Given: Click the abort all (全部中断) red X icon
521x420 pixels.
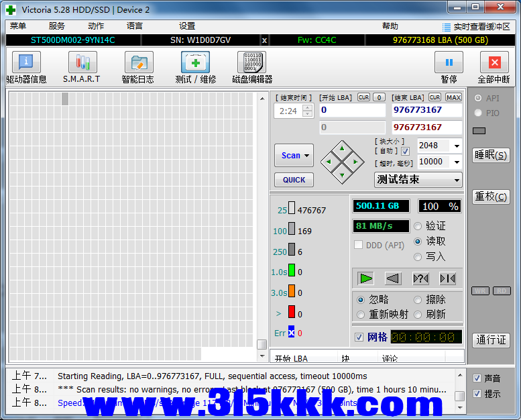Looking at the screenshot, I should tap(494, 62).
